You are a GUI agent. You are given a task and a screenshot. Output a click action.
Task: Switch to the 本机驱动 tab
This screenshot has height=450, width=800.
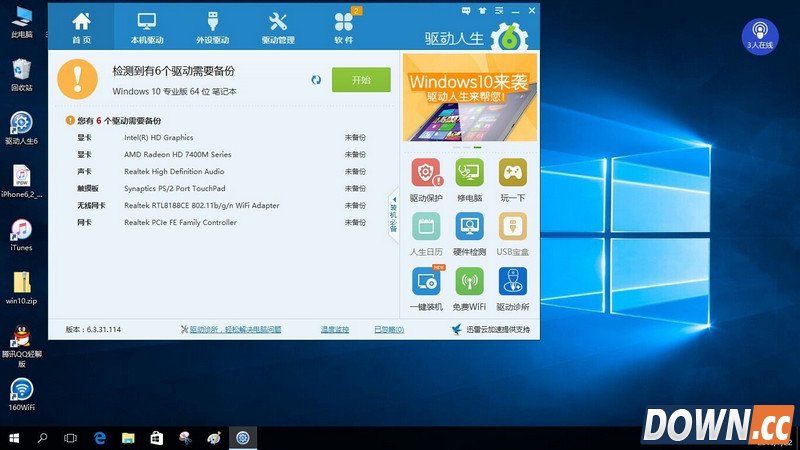[147, 28]
